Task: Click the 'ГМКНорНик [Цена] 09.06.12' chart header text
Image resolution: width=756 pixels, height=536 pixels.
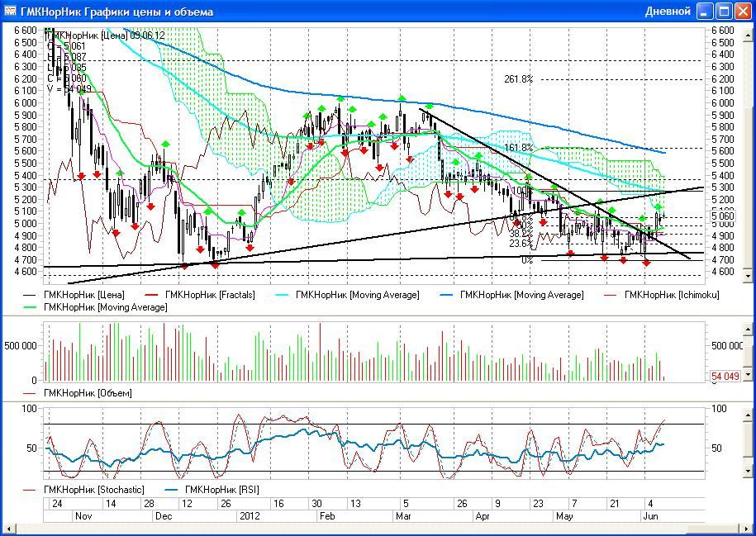Action: [107, 36]
